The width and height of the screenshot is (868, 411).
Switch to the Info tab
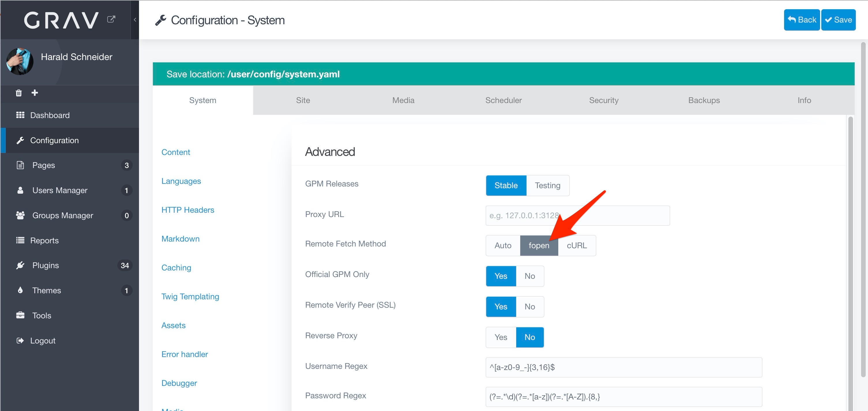click(804, 100)
